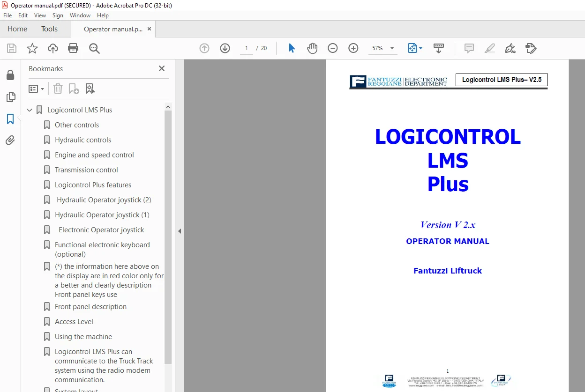Click the page number input field
585x392 pixels.
[247, 48]
